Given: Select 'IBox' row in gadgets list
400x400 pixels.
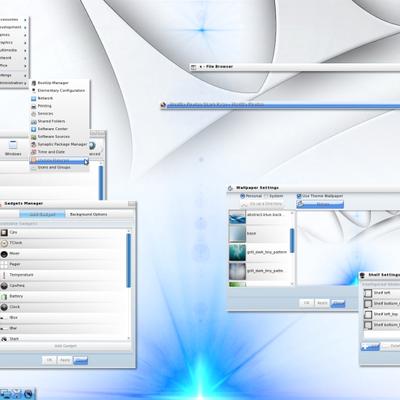Looking at the screenshot, I should [x=63, y=318].
